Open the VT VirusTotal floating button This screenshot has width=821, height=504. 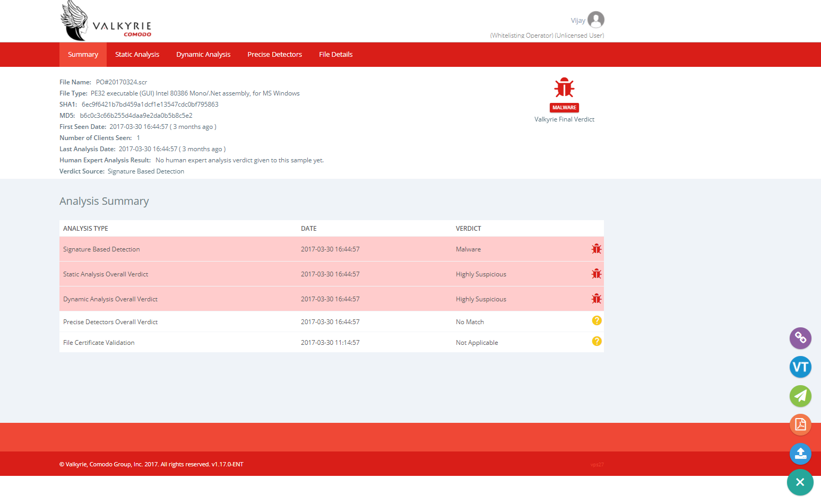(x=800, y=367)
